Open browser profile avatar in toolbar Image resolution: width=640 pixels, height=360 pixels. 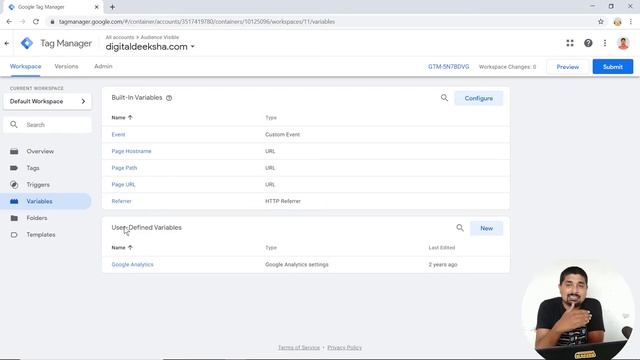[x=617, y=22]
